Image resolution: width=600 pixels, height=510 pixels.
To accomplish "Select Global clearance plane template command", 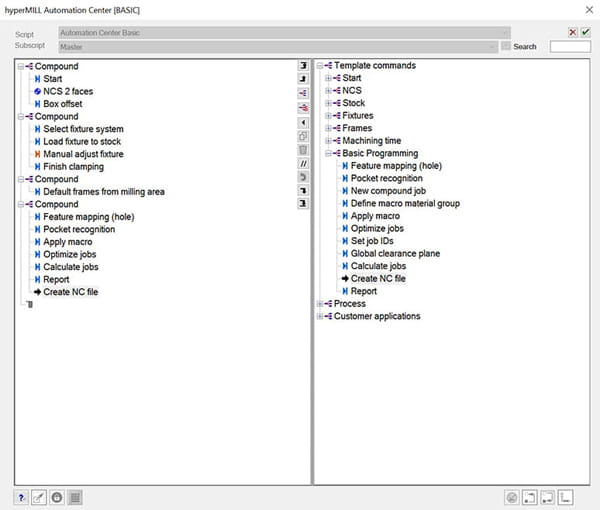I will click(395, 254).
